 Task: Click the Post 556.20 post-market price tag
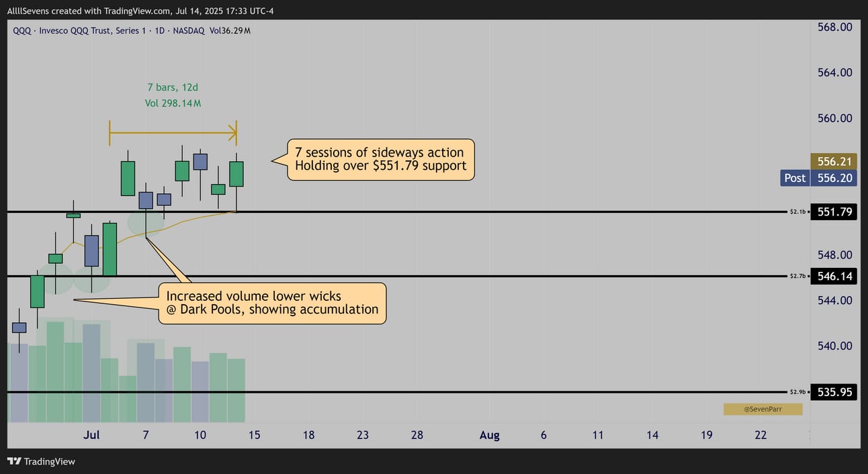818,178
